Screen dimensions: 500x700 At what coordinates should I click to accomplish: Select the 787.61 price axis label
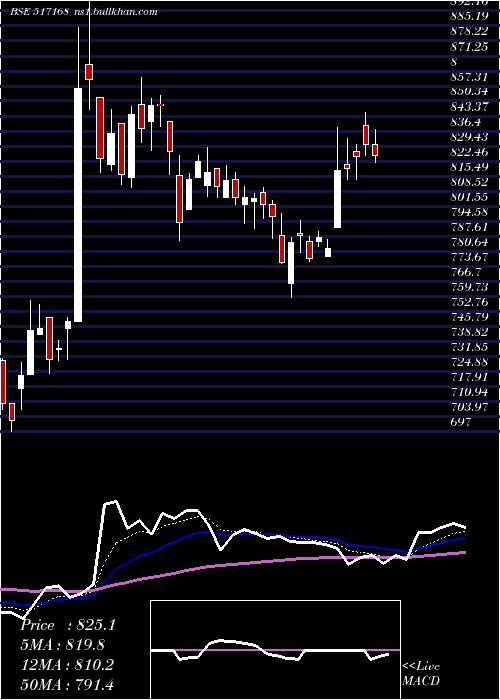(x=469, y=227)
